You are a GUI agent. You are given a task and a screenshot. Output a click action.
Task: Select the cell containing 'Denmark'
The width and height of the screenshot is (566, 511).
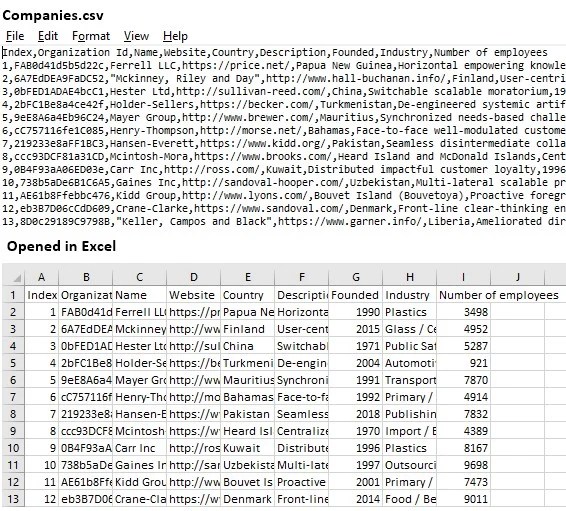tap(248, 499)
